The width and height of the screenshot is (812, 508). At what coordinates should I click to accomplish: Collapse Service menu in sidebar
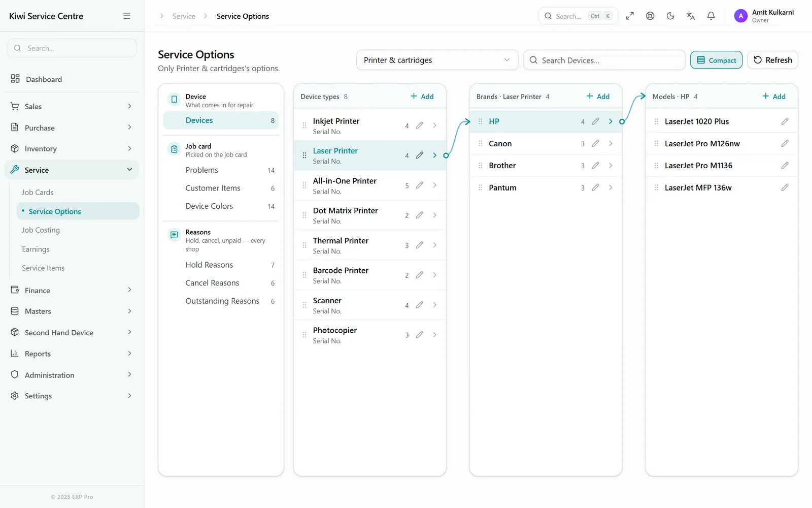coord(72,170)
